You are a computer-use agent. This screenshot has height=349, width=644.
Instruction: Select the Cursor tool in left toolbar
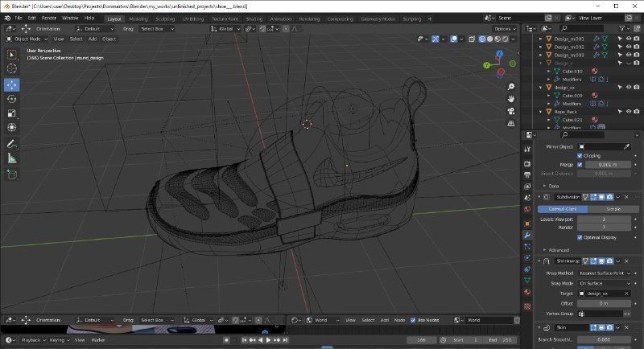(12, 68)
